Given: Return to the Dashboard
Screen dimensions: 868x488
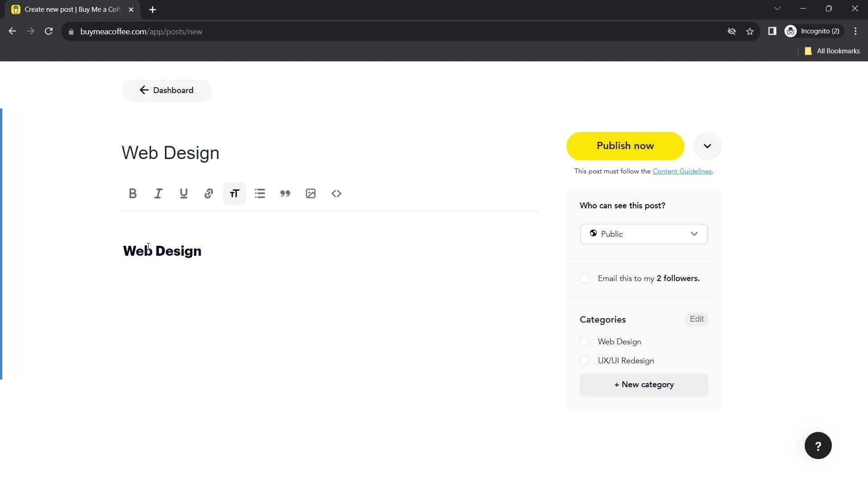Looking at the screenshot, I should click(166, 90).
